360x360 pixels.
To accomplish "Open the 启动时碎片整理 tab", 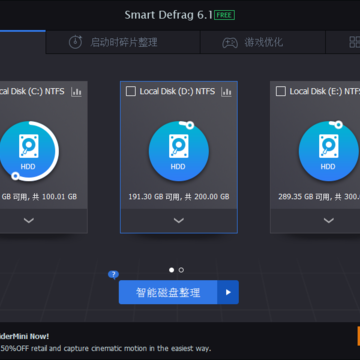I will (x=123, y=42).
